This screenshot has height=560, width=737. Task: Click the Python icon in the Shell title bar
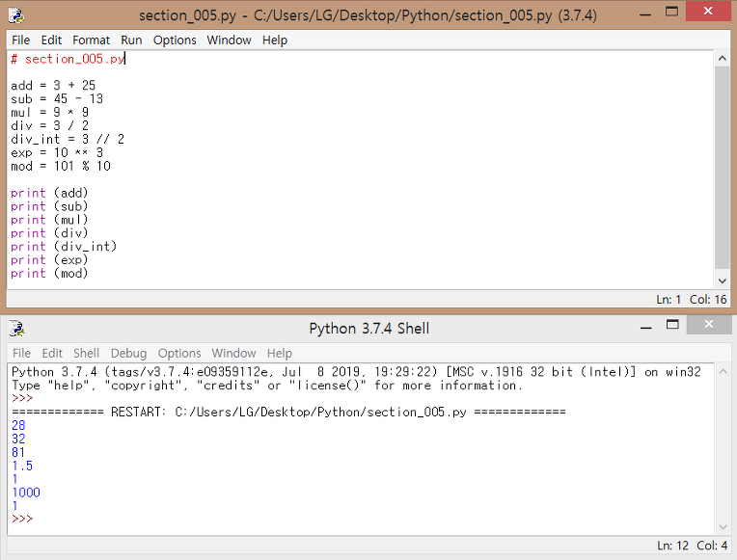point(17,329)
